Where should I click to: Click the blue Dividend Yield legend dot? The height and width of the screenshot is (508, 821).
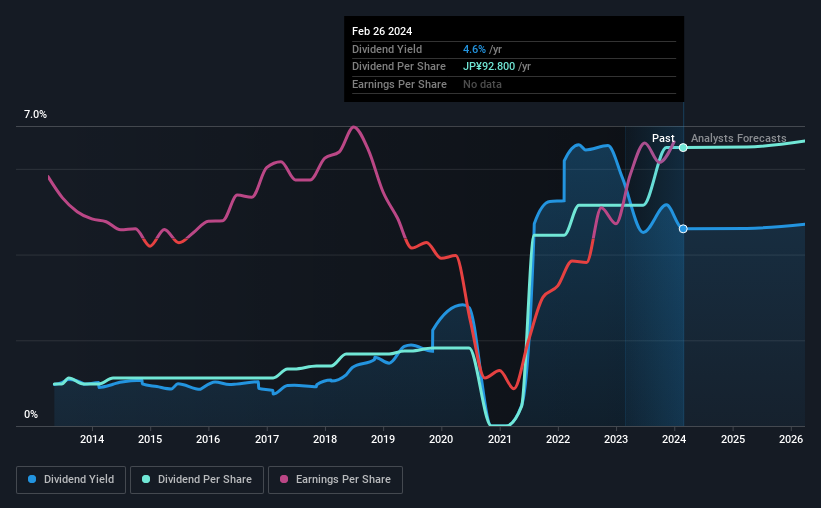[32, 479]
